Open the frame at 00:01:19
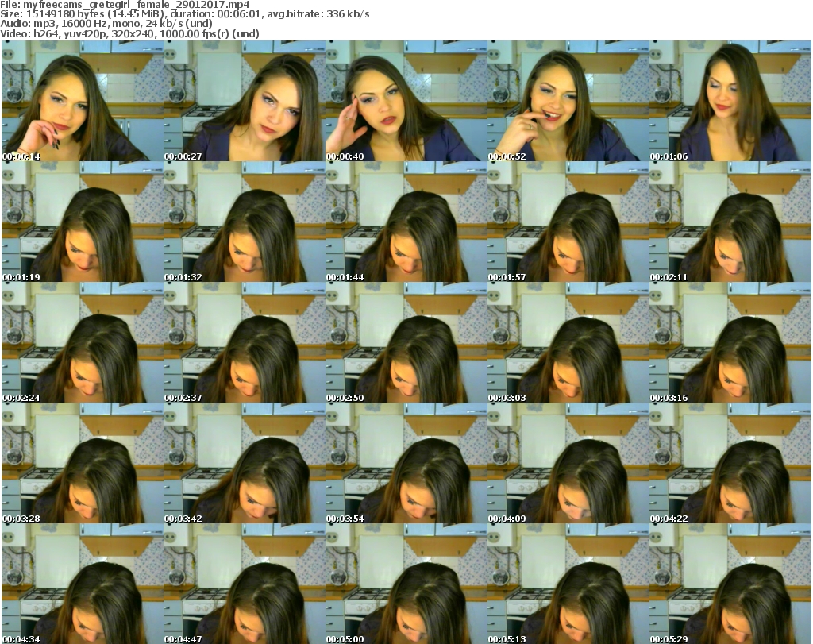813x644 pixels. [83, 222]
